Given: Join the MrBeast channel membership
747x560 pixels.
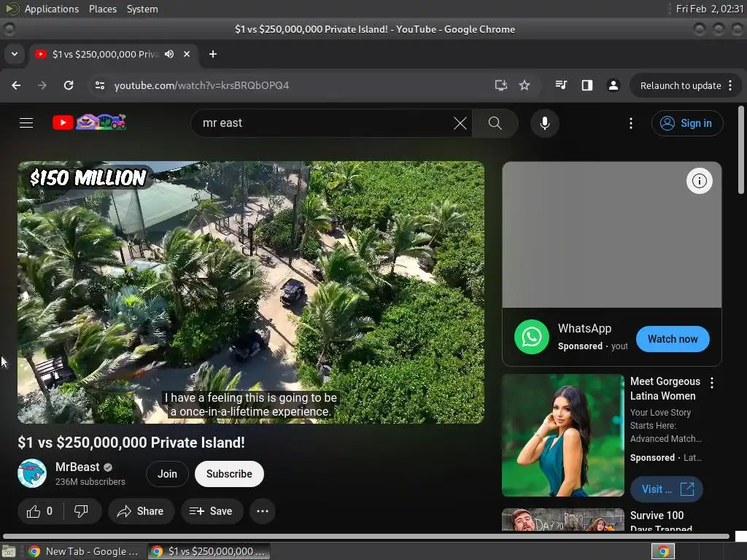Looking at the screenshot, I should [167, 474].
